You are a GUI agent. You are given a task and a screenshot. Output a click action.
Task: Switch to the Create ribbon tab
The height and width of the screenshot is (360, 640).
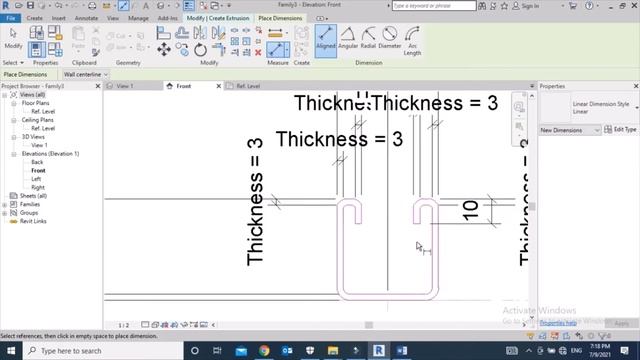(34, 18)
